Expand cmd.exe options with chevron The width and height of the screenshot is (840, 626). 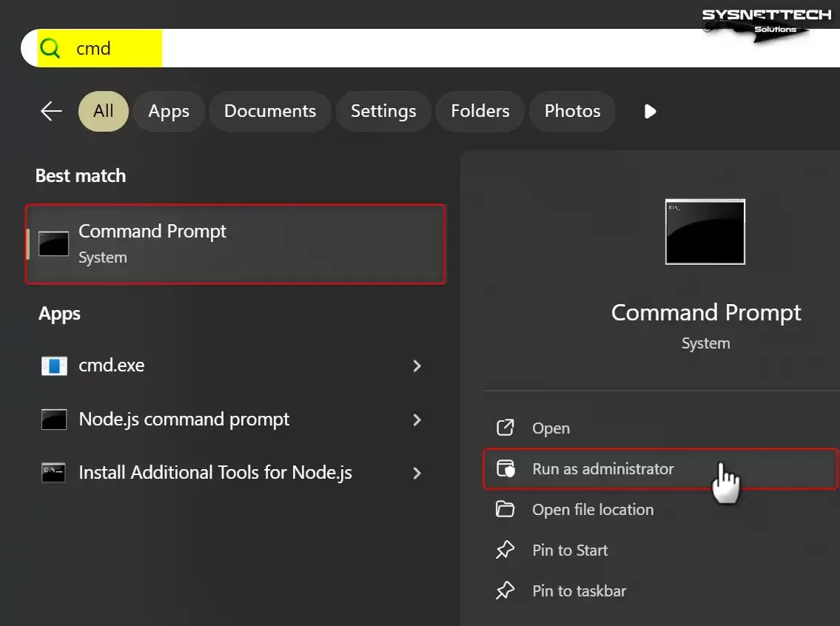click(x=417, y=366)
